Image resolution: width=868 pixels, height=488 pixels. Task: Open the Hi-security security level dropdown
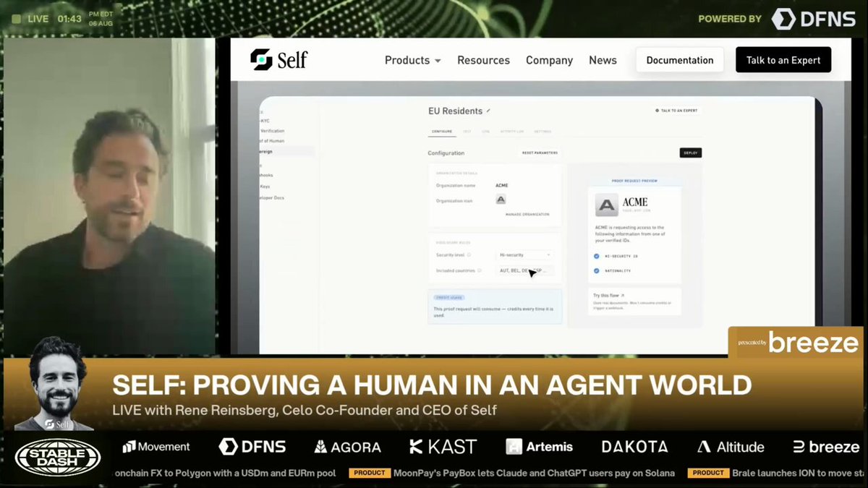[x=526, y=255]
